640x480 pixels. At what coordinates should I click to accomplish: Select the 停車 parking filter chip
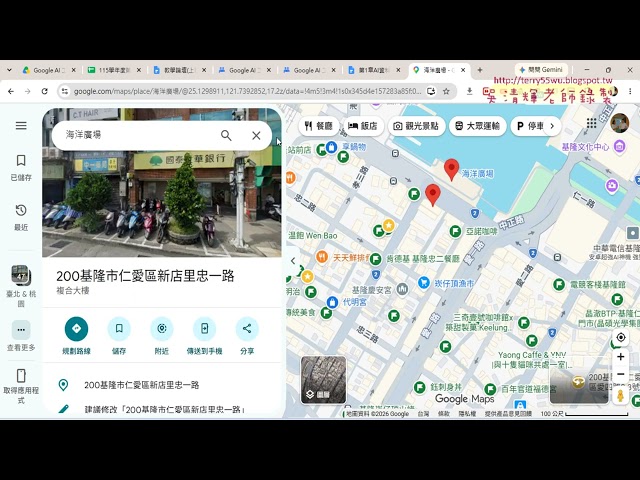[x=529, y=126]
